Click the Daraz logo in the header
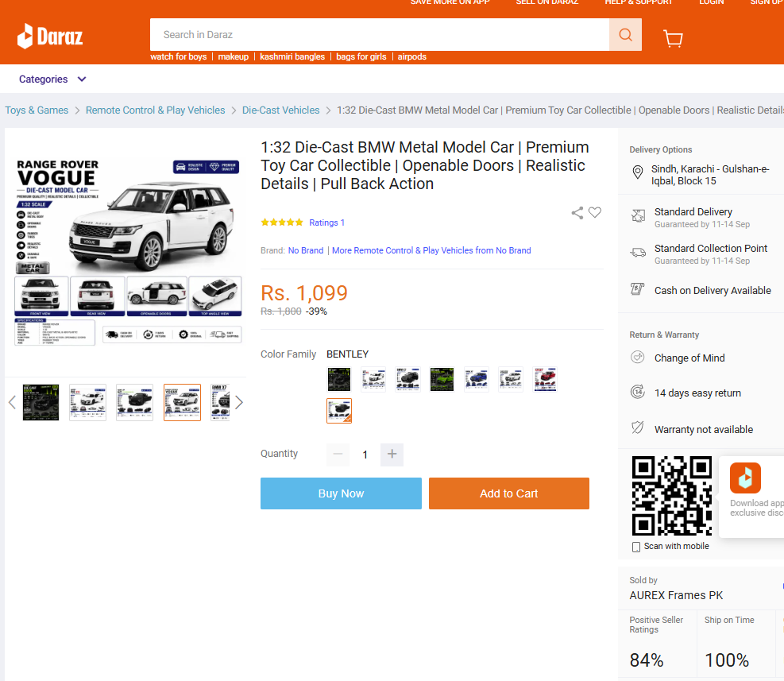The width and height of the screenshot is (784, 681). click(50, 36)
